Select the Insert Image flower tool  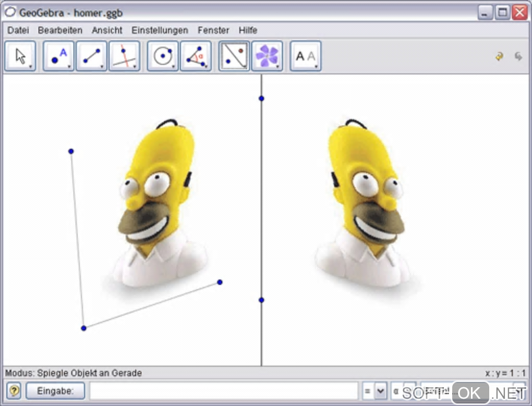(267, 56)
